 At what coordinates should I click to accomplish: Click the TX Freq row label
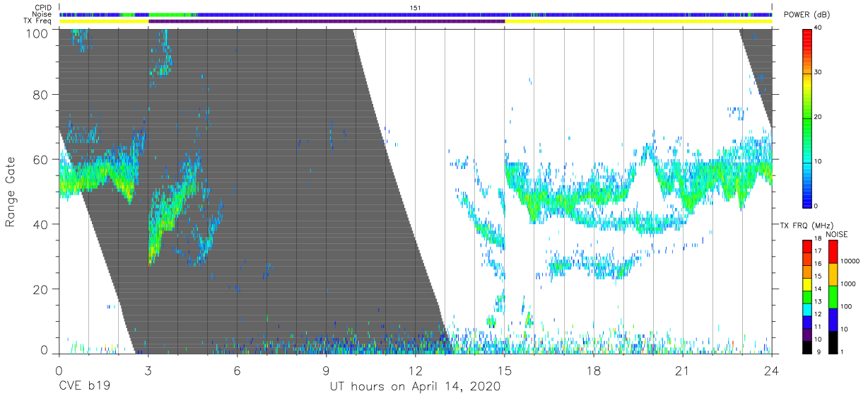38,21
